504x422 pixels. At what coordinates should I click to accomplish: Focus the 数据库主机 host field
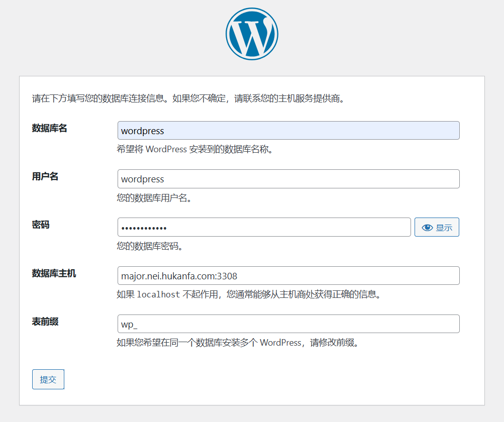click(x=288, y=275)
